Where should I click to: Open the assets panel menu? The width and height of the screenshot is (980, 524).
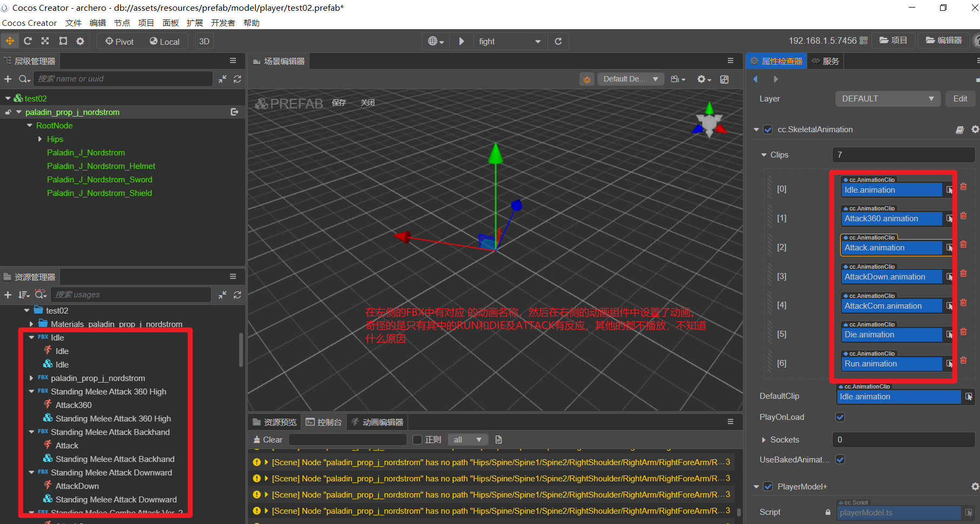(233, 276)
